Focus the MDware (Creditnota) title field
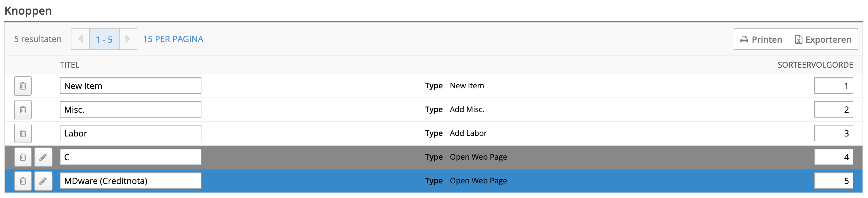868x198 pixels. coord(130,181)
